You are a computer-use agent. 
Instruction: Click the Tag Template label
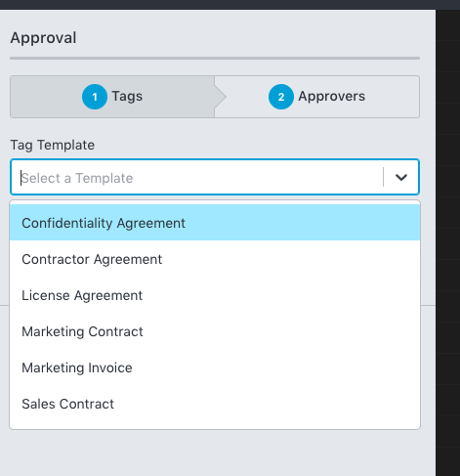tap(53, 145)
